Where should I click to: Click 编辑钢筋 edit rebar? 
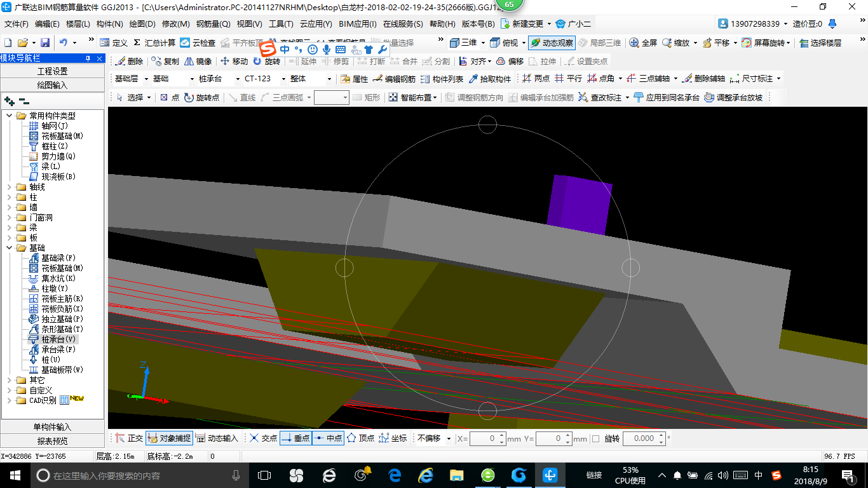394,79
